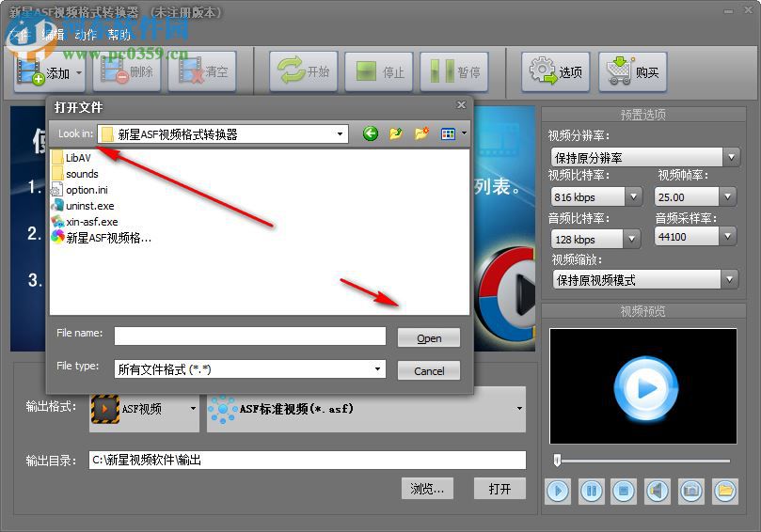761x532 pixels.
Task: Take a snapshot with the camera icon
Action: pos(691,492)
